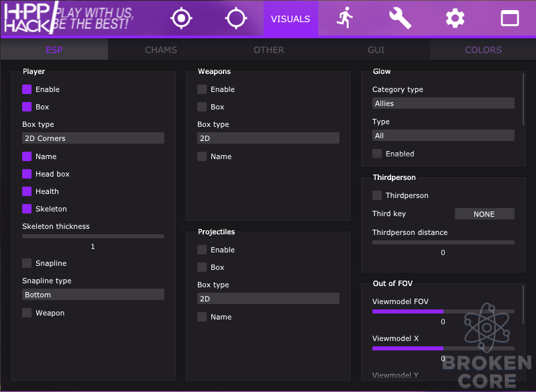Viewport: 536px width, 392px height.
Task: Check the Glow Enabled checkbox
Action: coord(377,154)
